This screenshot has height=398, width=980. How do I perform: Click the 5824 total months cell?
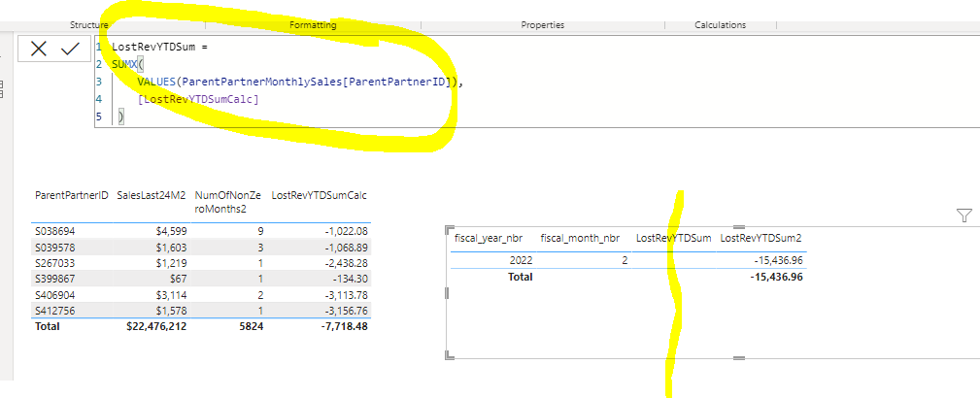tap(252, 326)
